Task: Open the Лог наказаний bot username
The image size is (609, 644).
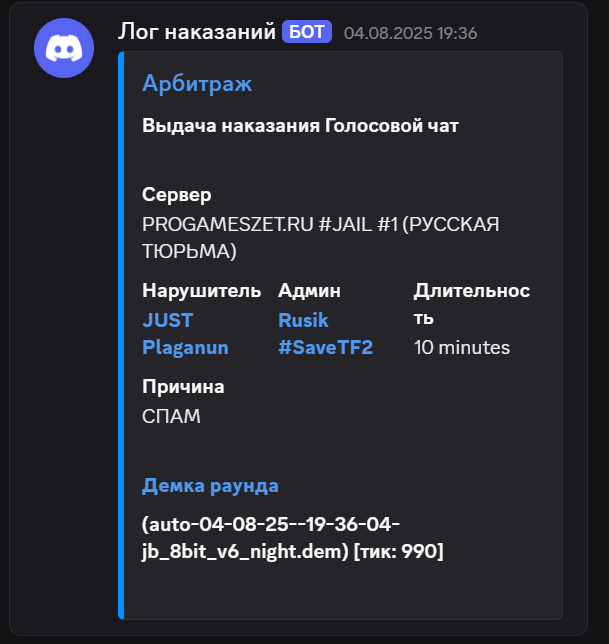Action: (x=197, y=32)
